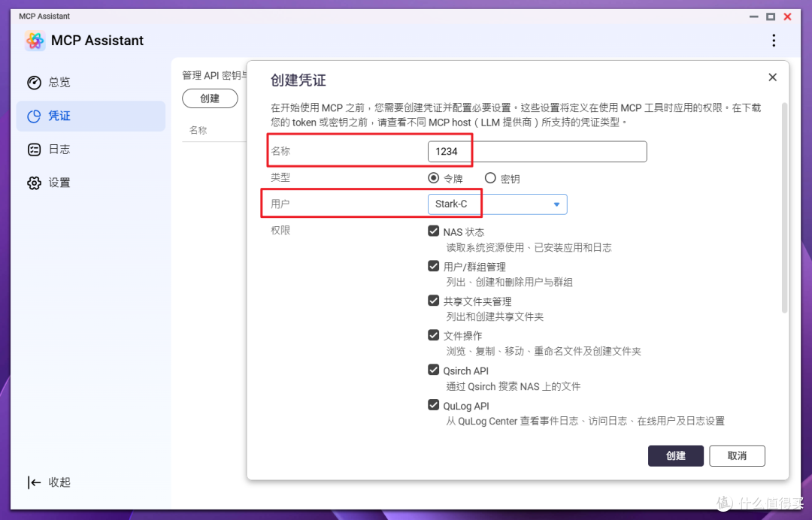Viewport: 812px width, 520px height.
Task: Click description 浏览、复制、移动、重命名文件及创建文件夹
Action: (x=544, y=352)
